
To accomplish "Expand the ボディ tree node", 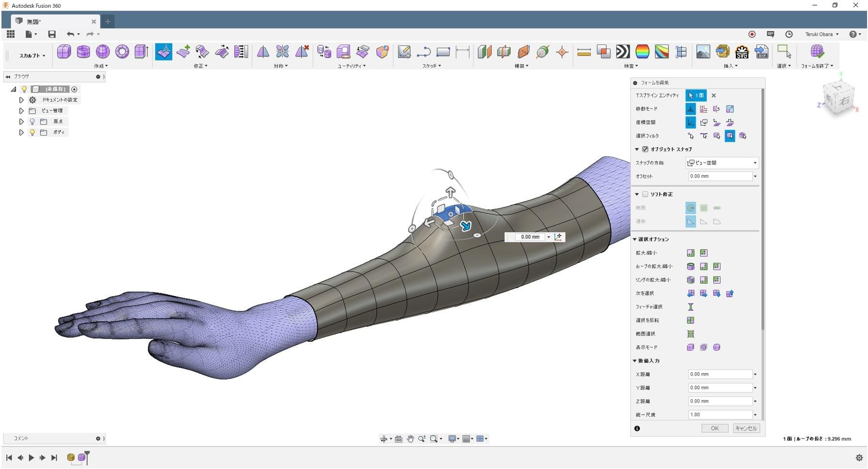I will click(x=21, y=132).
